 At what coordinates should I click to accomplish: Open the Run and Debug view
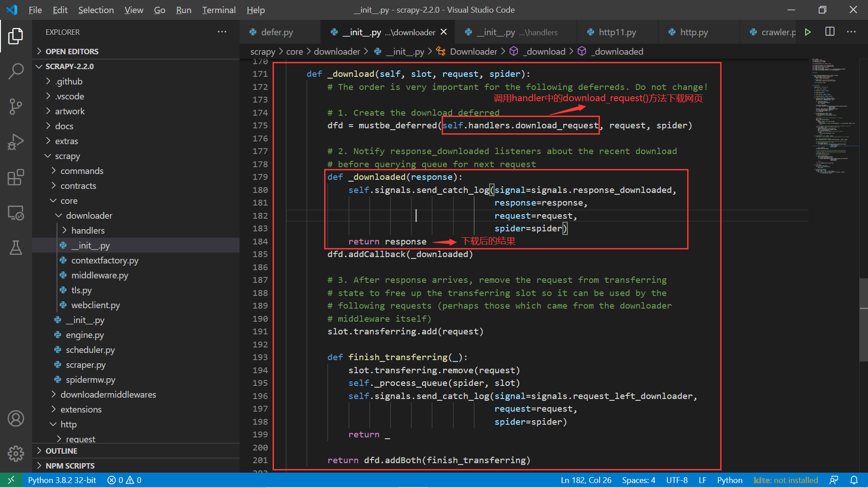point(16,142)
